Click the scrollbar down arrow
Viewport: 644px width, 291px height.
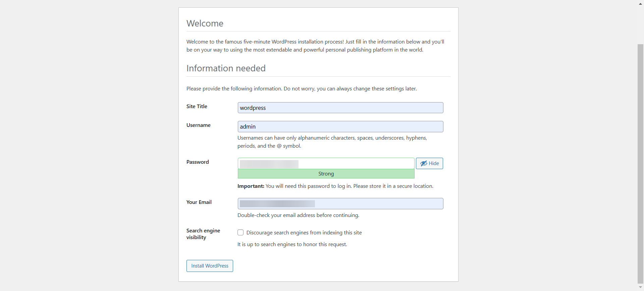tap(640, 287)
